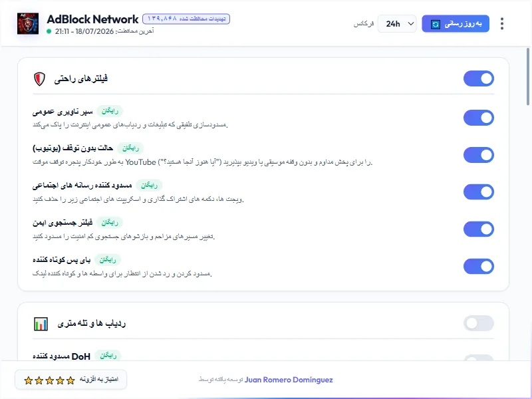Image resolution: width=532 pixels, height=399 pixels.
Task: Open the three-dot more options menu
Action: [x=502, y=24]
